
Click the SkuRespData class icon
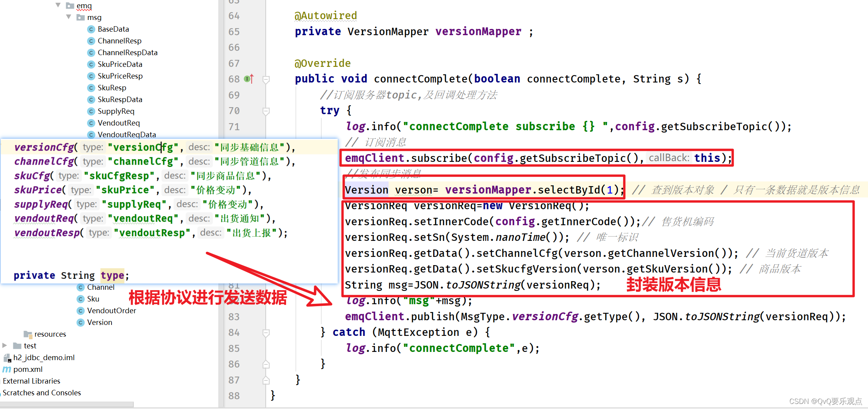point(91,99)
